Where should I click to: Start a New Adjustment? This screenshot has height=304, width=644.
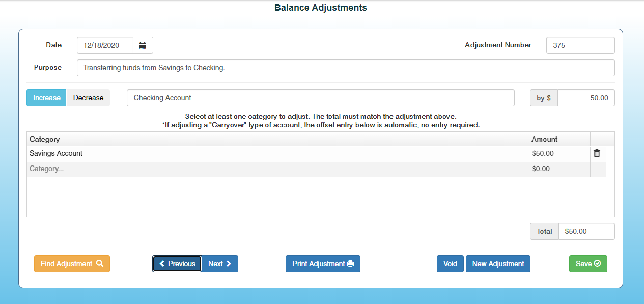pyautogui.click(x=498, y=264)
